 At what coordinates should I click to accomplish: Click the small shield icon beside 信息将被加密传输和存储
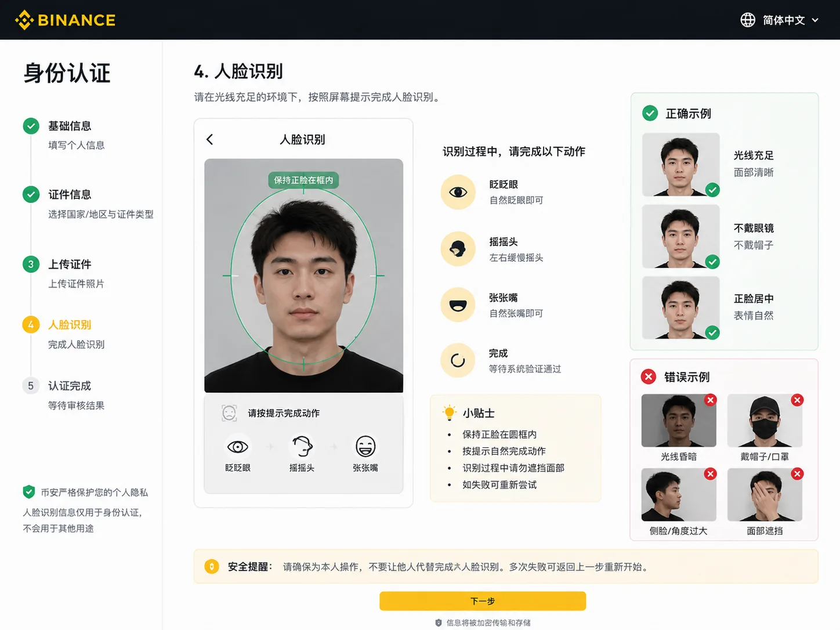[439, 623]
